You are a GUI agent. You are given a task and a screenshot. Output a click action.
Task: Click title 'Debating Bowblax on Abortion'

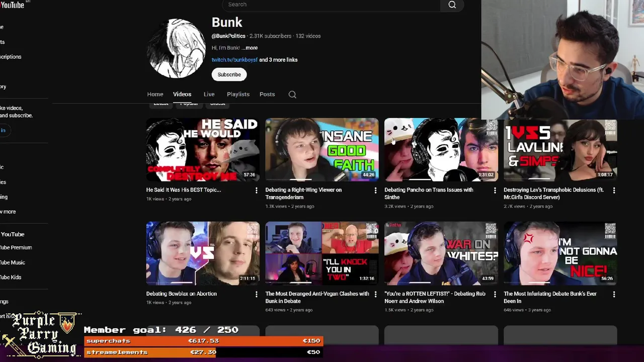coord(182,294)
